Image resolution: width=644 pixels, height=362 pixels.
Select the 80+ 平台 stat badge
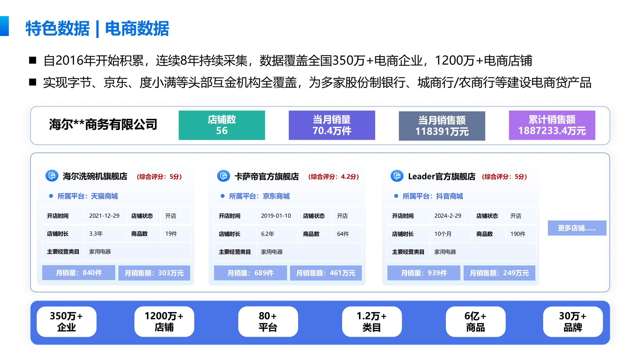point(268,322)
